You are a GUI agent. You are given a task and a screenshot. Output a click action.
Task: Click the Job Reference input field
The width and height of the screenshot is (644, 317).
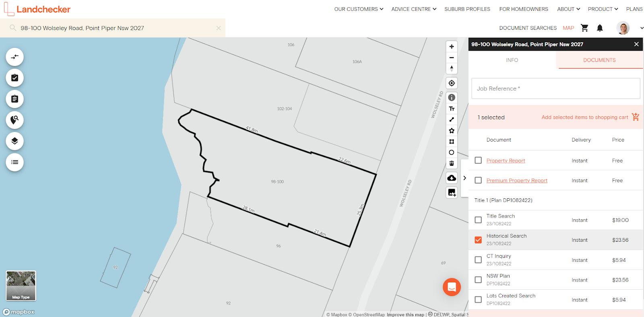555,89
